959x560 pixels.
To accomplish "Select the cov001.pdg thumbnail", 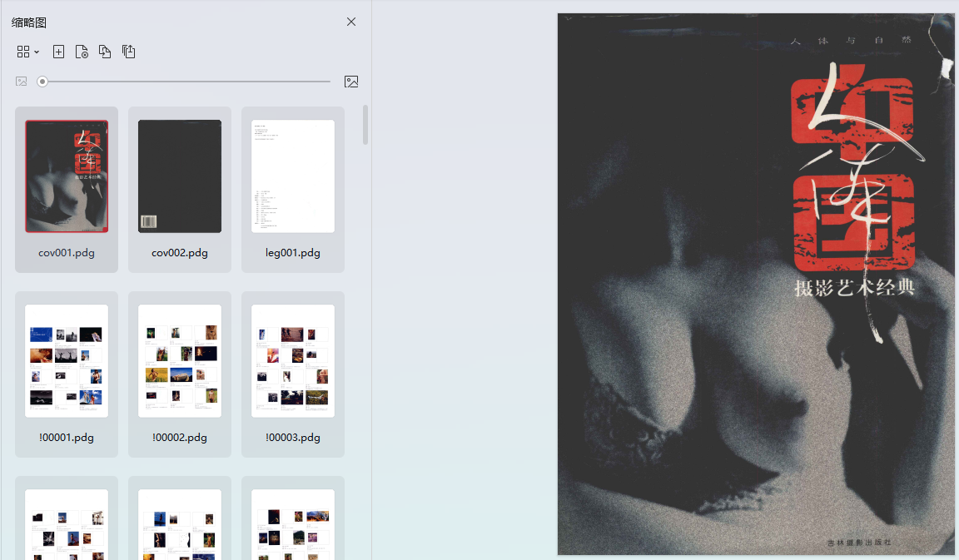I will [x=67, y=176].
